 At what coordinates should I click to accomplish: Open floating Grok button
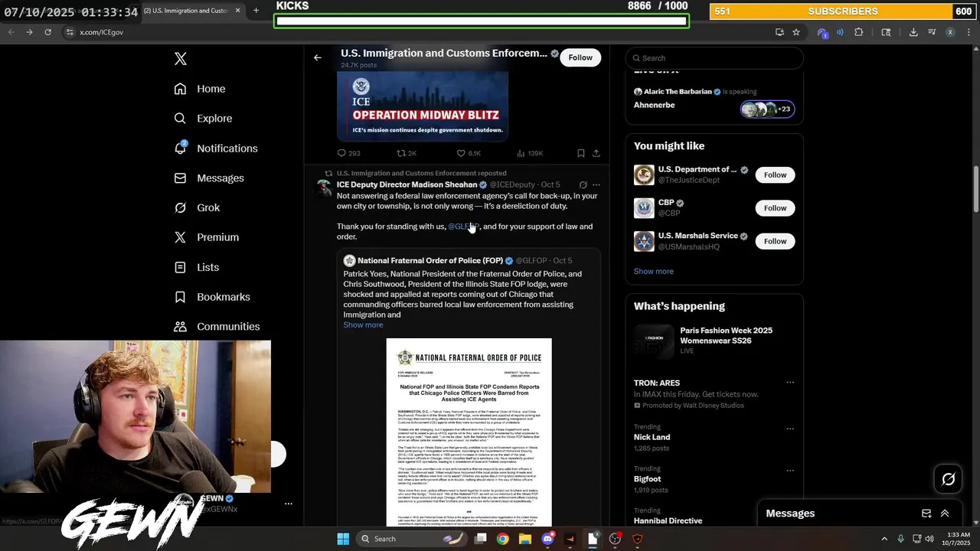click(x=948, y=479)
